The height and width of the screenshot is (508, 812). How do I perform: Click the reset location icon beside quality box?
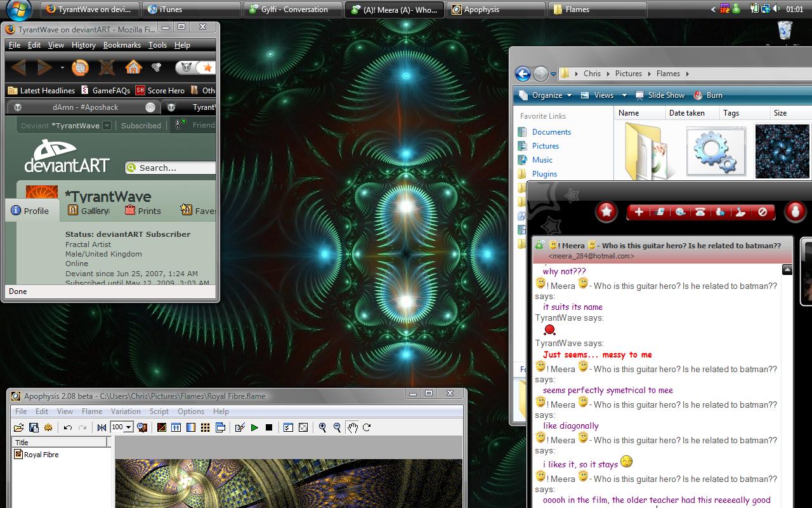tap(101, 428)
